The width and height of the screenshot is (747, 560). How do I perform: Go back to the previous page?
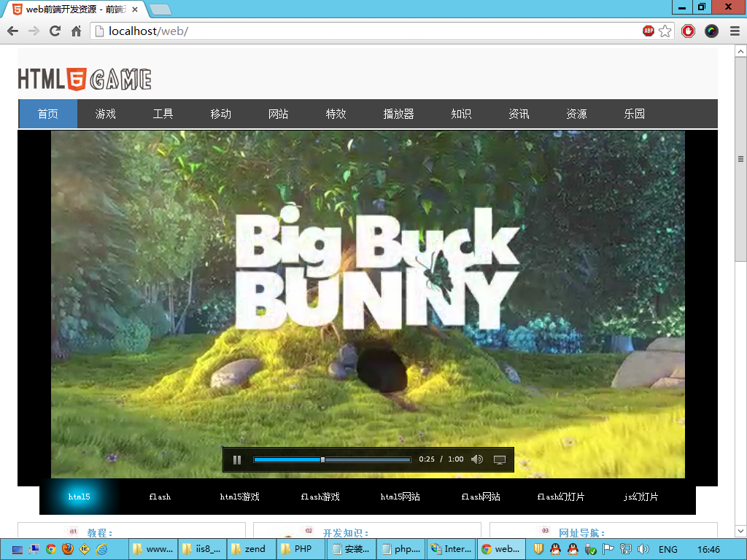click(x=13, y=31)
